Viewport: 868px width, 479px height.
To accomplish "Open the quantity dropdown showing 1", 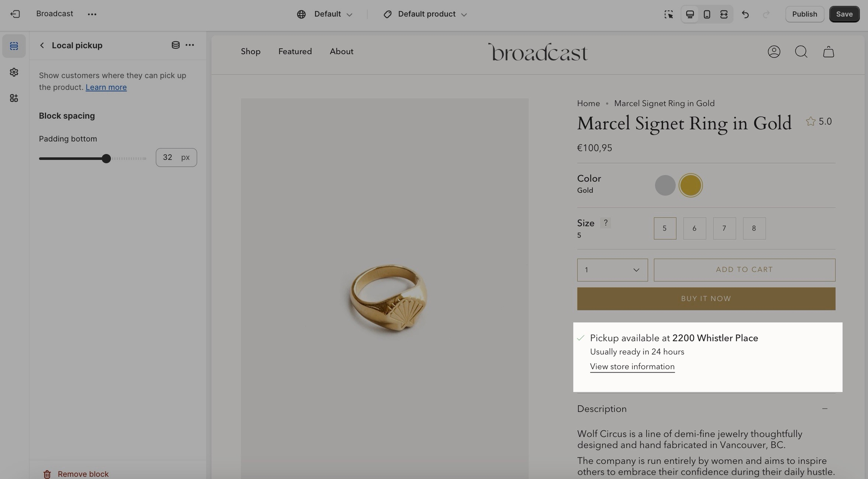I will tap(612, 270).
